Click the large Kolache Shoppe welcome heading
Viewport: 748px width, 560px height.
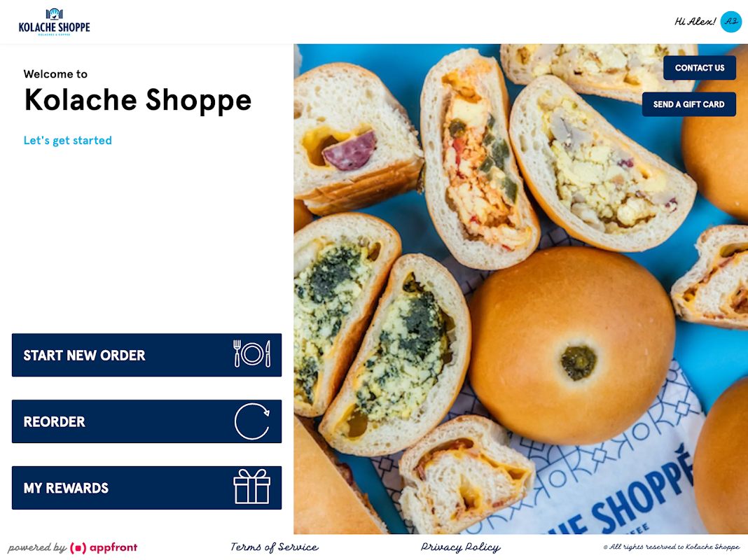[138, 100]
